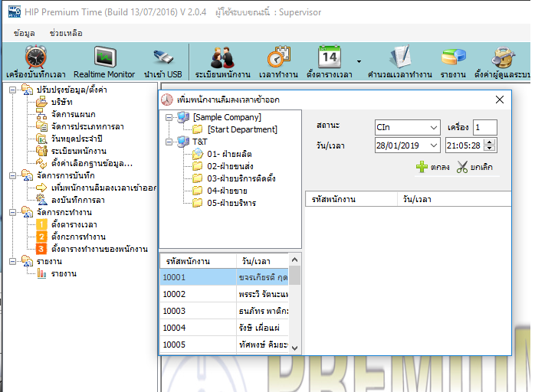This screenshot has width=535, height=392.
Task: Collapse the [Sample Company] node
Action: 169,118
